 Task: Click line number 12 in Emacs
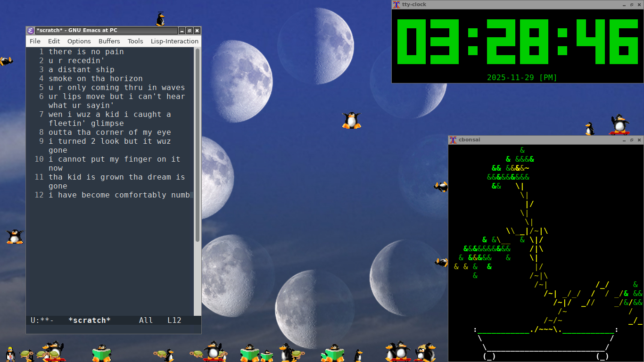[x=39, y=195]
